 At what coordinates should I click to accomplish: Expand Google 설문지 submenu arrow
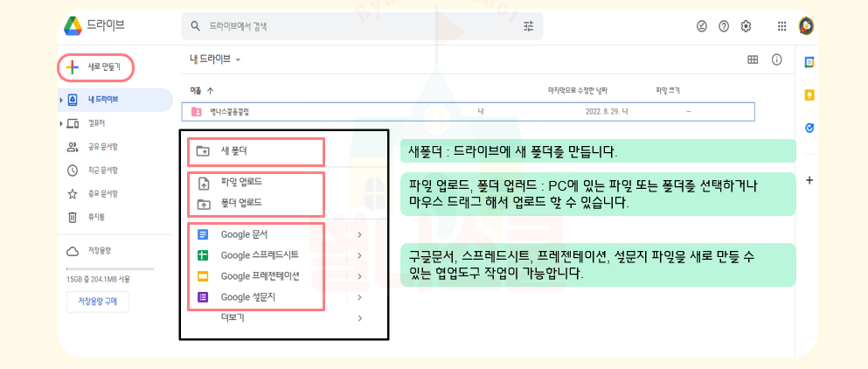pyautogui.click(x=360, y=297)
